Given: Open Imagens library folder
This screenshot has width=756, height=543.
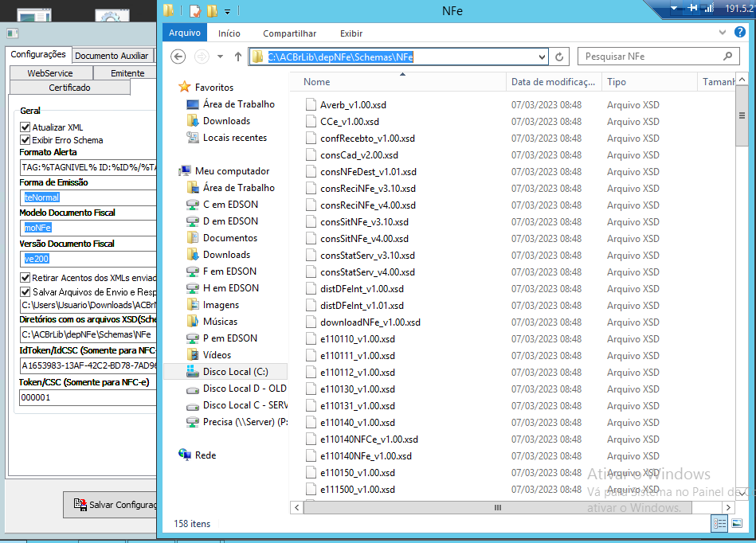Looking at the screenshot, I should [213, 305].
